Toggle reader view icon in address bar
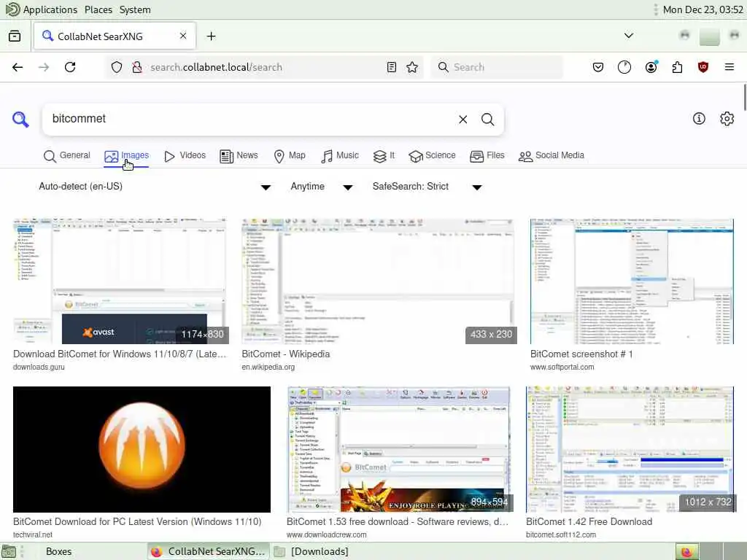The width and height of the screenshot is (747, 560). (392, 67)
